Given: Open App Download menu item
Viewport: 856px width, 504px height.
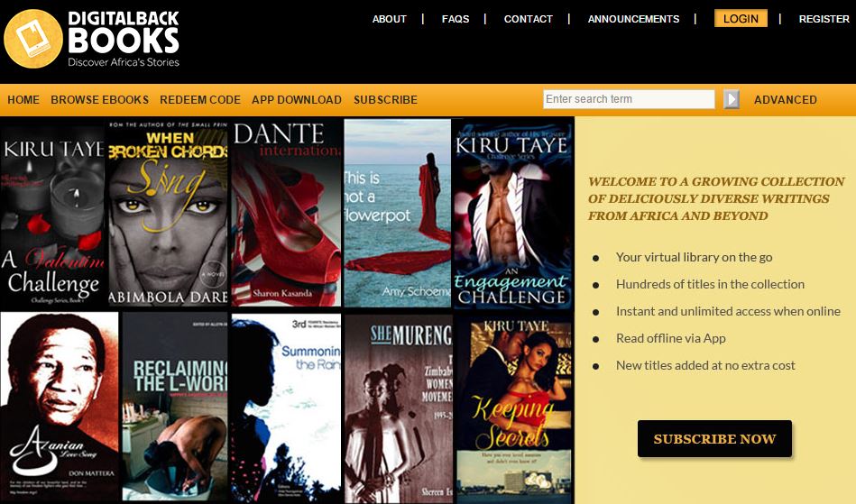Looking at the screenshot, I should pyautogui.click(x=297, y=100).
